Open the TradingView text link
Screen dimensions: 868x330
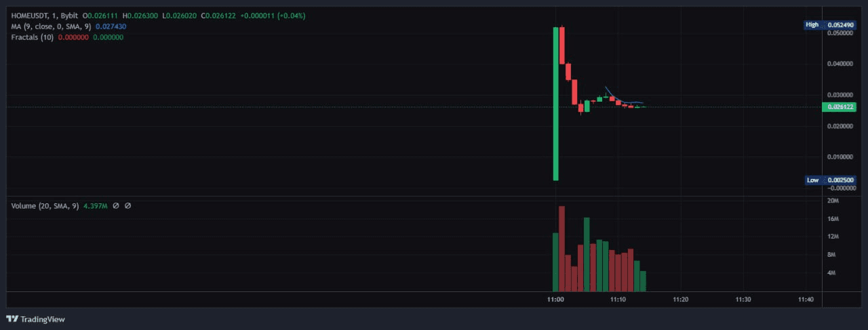pos(42,319)
